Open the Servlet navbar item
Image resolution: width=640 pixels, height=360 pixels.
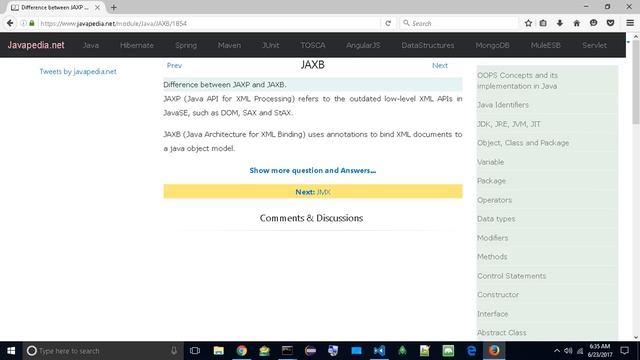click(x=594, y=45)
